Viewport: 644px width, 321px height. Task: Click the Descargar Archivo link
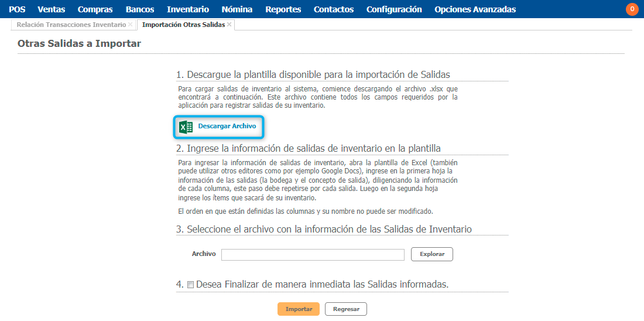click(x=227, y=127)
